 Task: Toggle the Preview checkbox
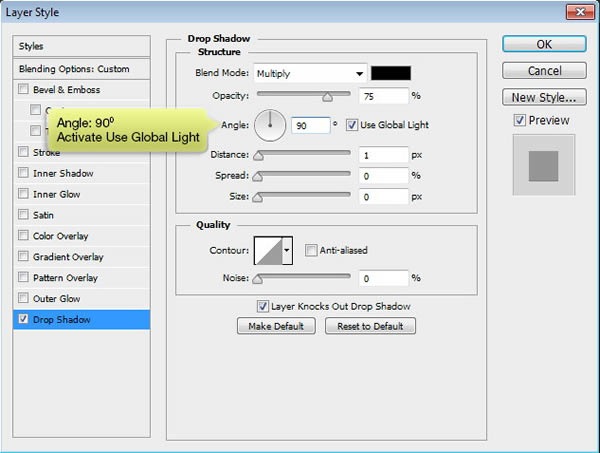click(x=519, y=120)
